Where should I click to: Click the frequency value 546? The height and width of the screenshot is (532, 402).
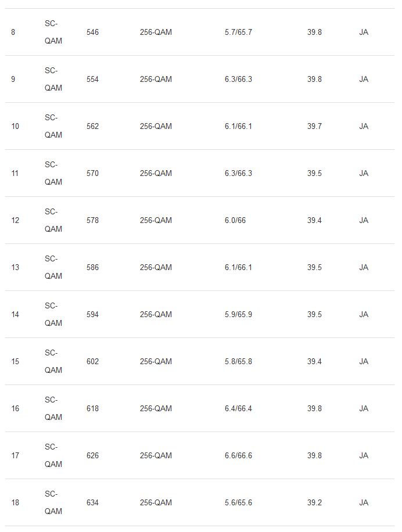[x=92, y=32]
